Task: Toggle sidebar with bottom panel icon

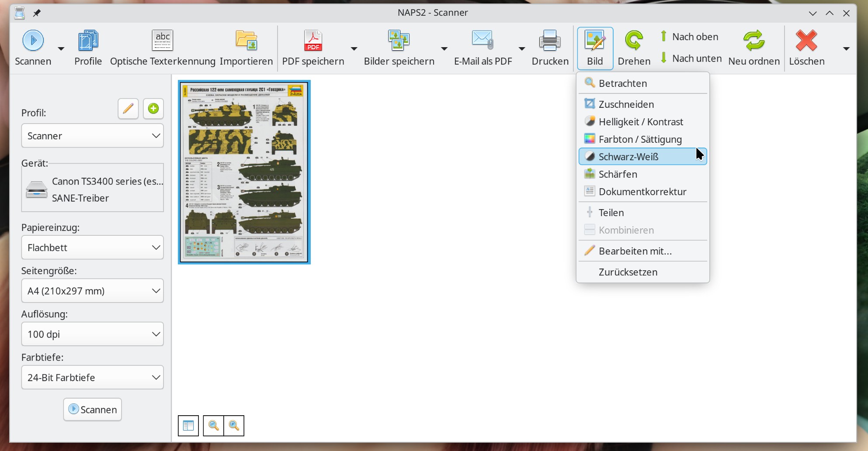Action: [188, 425]
